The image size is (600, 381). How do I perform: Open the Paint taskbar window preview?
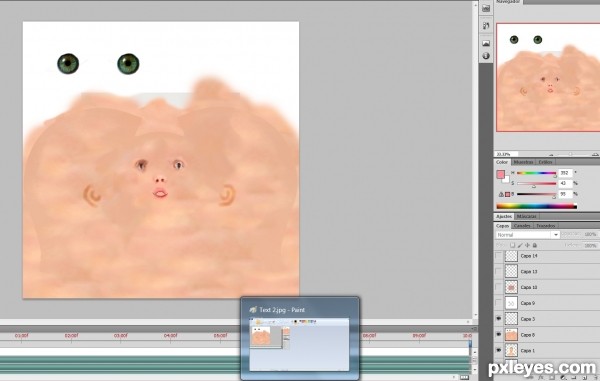tap(299, 338)
